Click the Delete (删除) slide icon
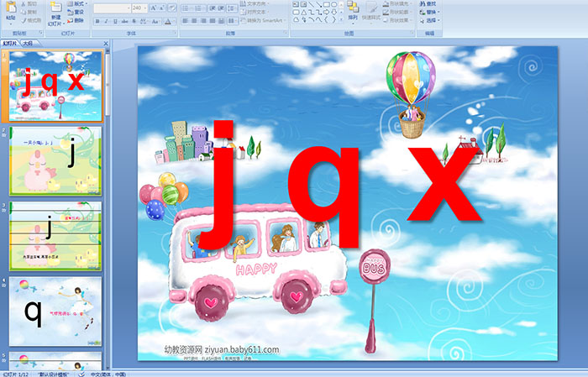588x377 pixels. 70,20
